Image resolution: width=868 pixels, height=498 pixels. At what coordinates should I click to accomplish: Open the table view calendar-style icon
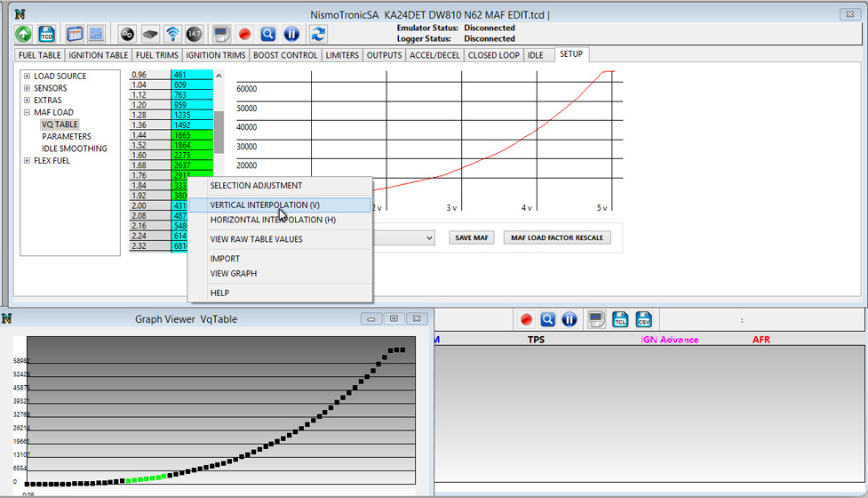74,35
